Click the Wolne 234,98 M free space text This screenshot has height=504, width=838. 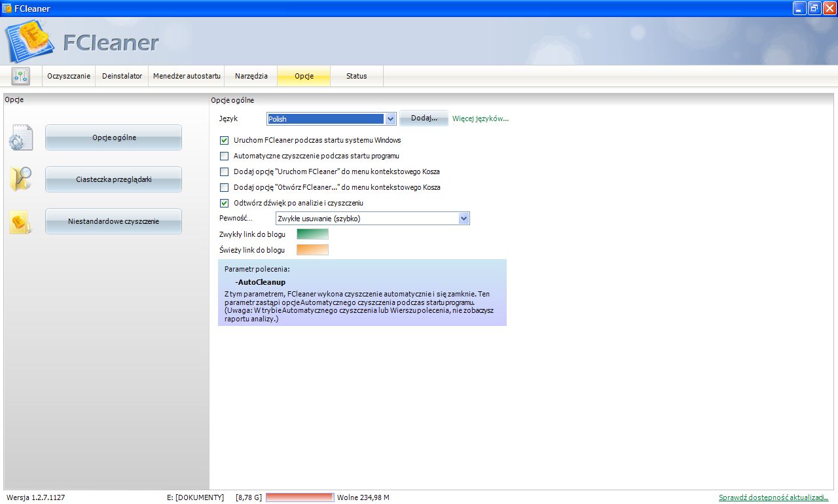click(x=363, y=497)
